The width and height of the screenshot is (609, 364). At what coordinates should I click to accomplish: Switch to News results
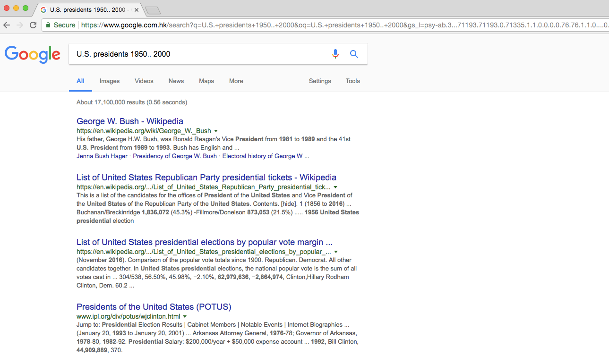coord(176,81)
